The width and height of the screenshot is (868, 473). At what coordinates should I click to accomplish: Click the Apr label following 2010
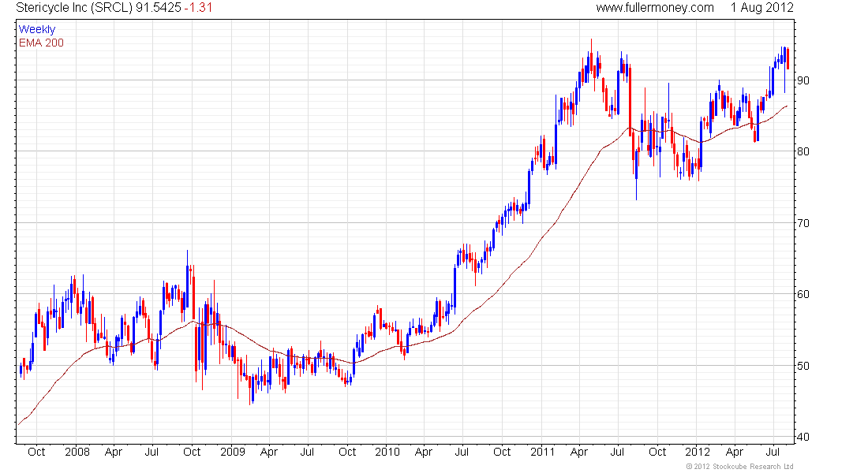pos(424,452)
